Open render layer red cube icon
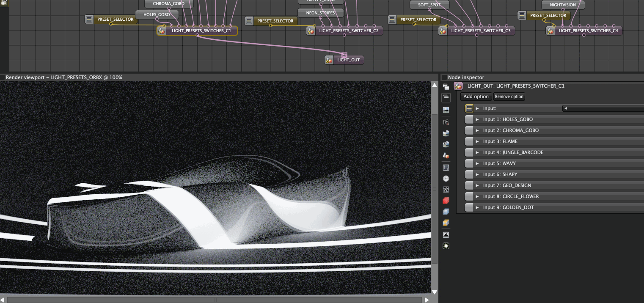The width and height of the screenshot is (644, 303). point(446,201)
